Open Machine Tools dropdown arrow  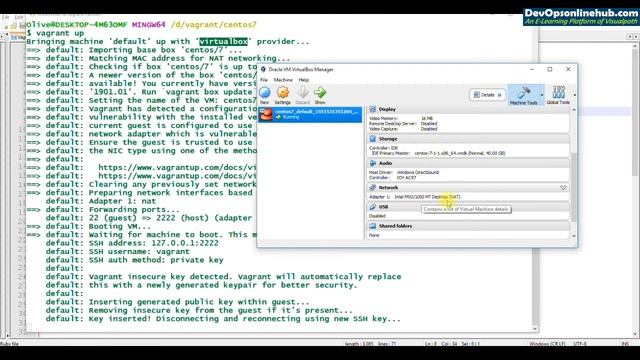[542, 95]
